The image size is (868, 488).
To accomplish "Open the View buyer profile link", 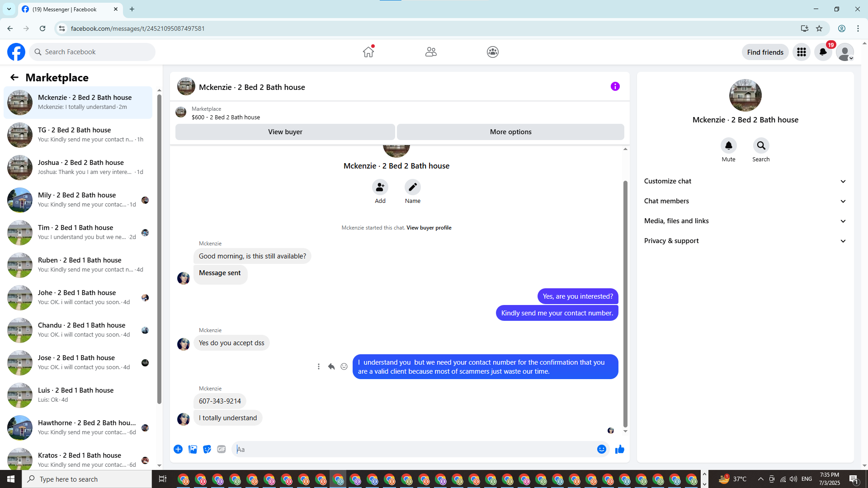I will pyautogui.click(x=429, y=228).
